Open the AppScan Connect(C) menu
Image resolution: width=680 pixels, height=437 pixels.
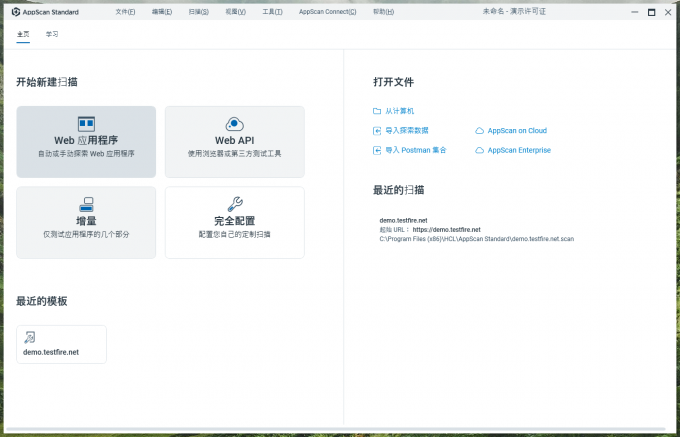click(327, 12)
